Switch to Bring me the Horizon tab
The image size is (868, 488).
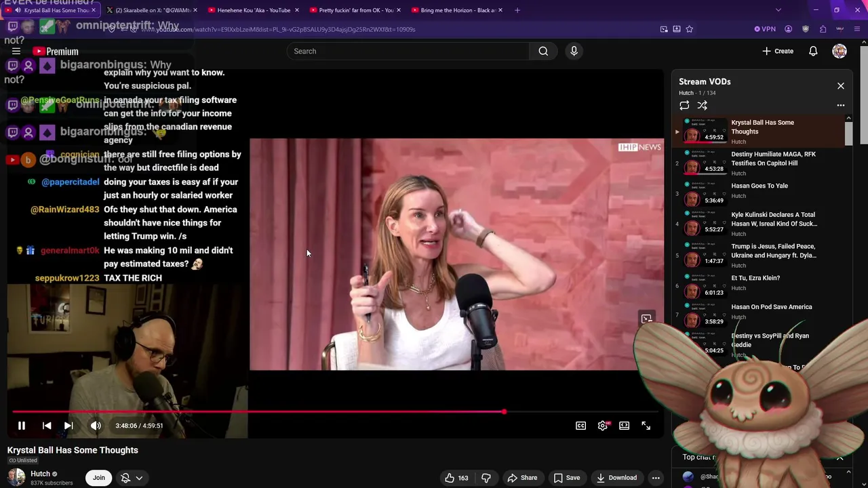tap(456, 10)
